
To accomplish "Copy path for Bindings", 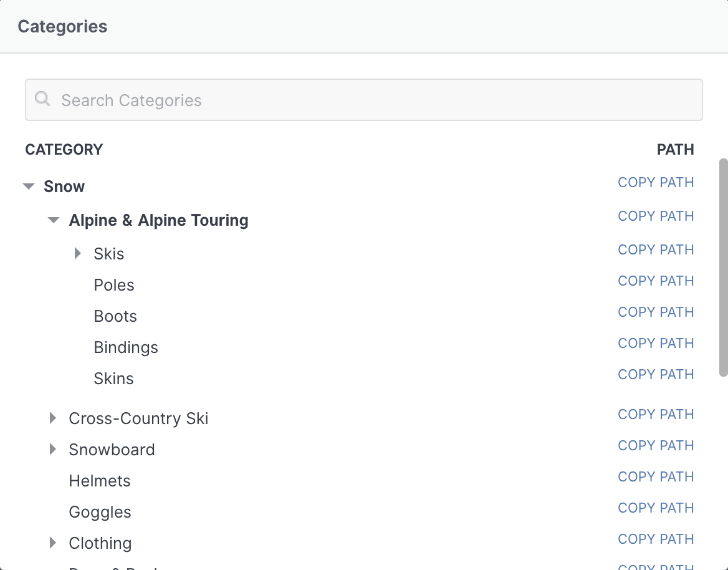I will (656, 344).
